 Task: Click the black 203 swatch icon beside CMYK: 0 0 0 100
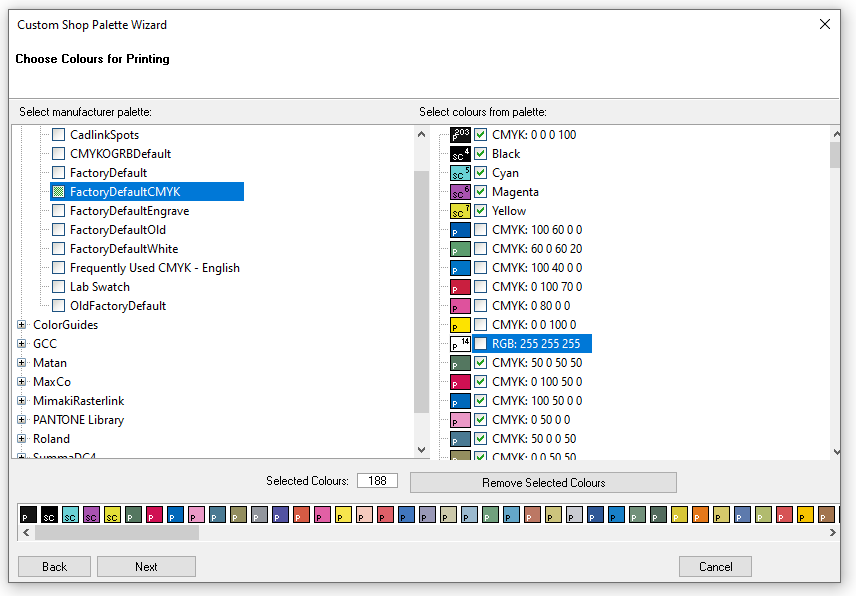click(x=460, y=135)
